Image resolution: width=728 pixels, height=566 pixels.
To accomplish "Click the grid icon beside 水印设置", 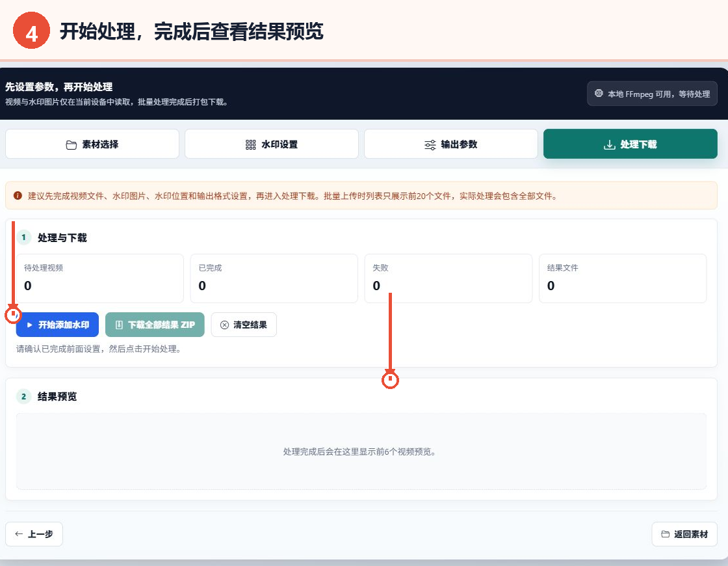I will [251, 145].
